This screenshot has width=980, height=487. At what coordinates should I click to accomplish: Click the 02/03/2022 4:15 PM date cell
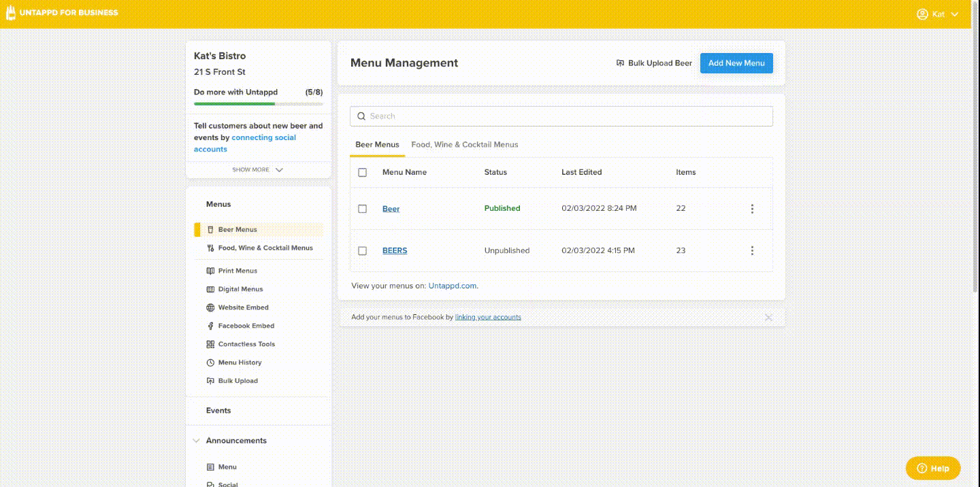pos(598,251)
